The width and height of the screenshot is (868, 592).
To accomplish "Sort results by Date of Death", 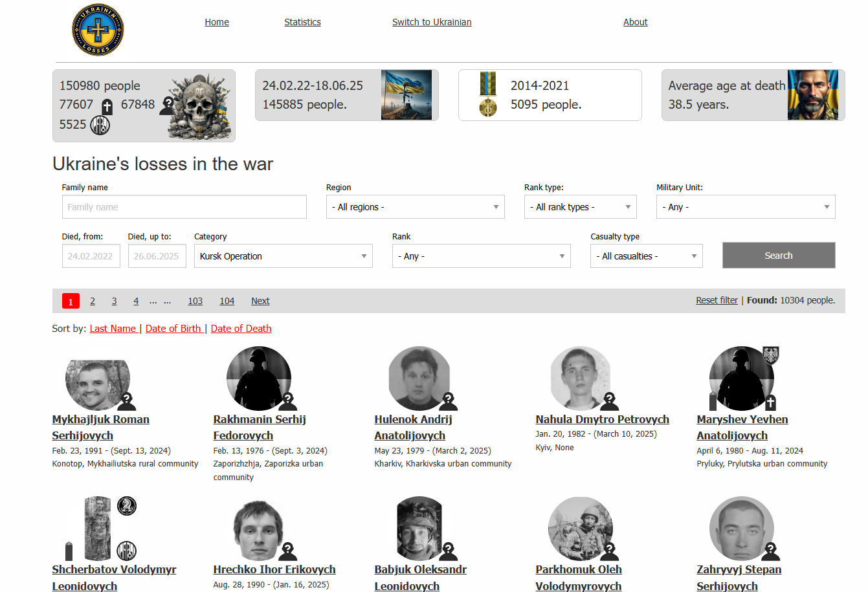I will tap(241, 329).
